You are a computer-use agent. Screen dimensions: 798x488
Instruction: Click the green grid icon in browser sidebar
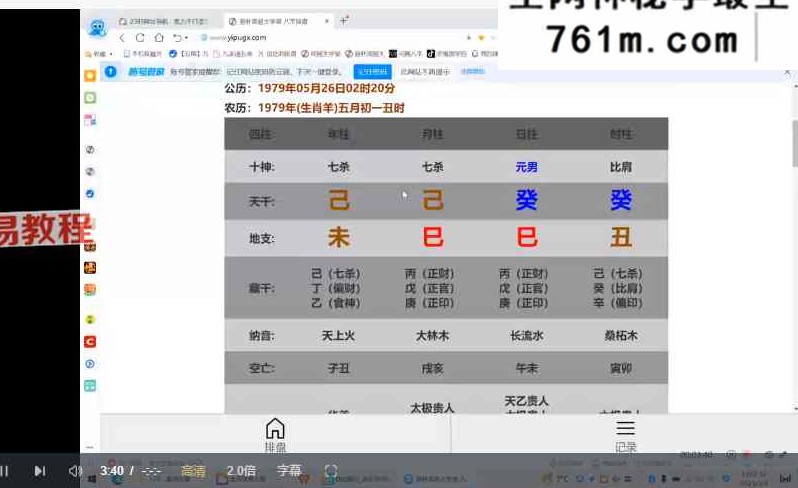90,385
